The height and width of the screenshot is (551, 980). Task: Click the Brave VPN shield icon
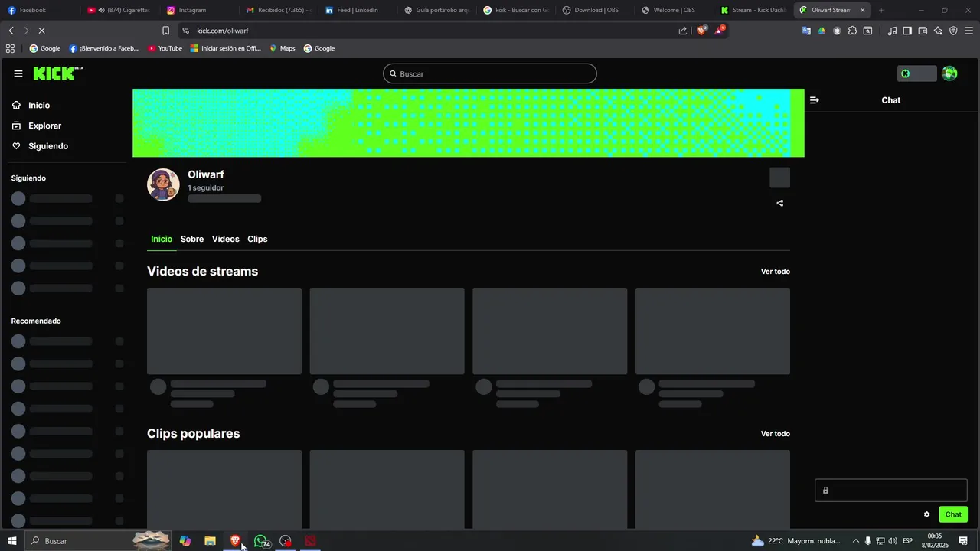pyautogui.click(x=953, y=31)
